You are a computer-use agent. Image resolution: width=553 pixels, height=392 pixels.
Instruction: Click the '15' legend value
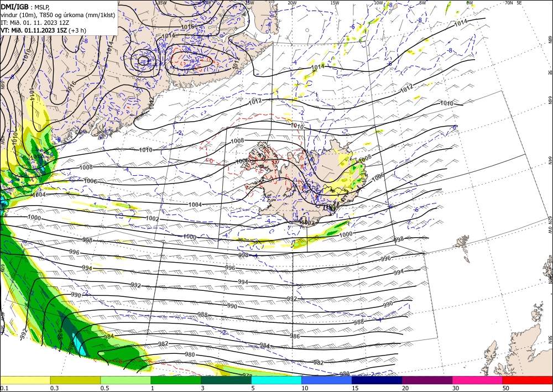pyautogui.click(x=355, y=388)
